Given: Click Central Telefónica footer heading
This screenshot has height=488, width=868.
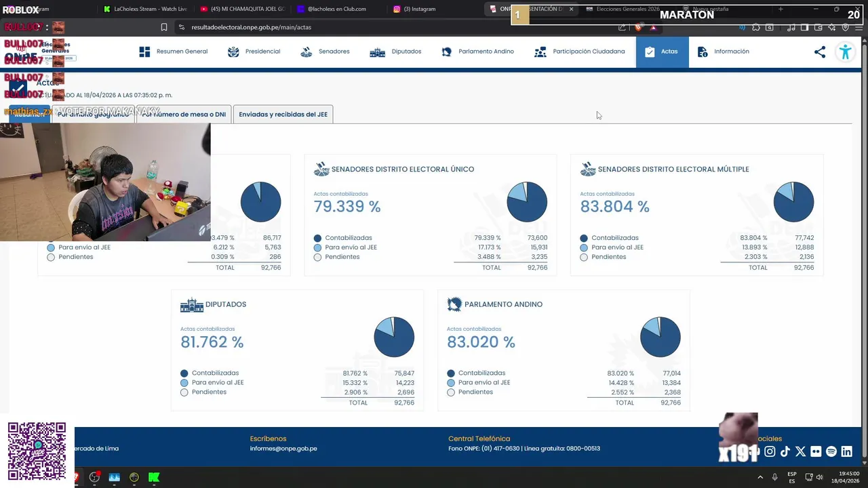Looking at the screenshot, I should (x=479, y=439).
